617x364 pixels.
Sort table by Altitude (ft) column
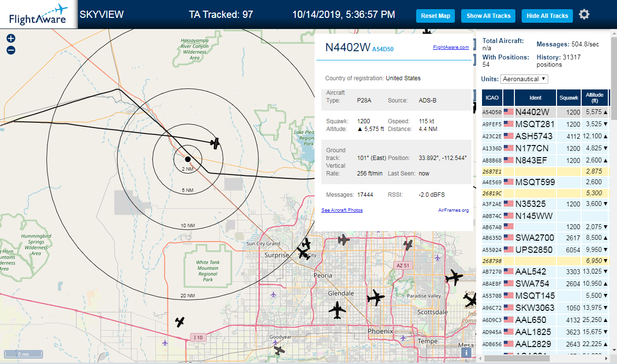coord(595,98)
